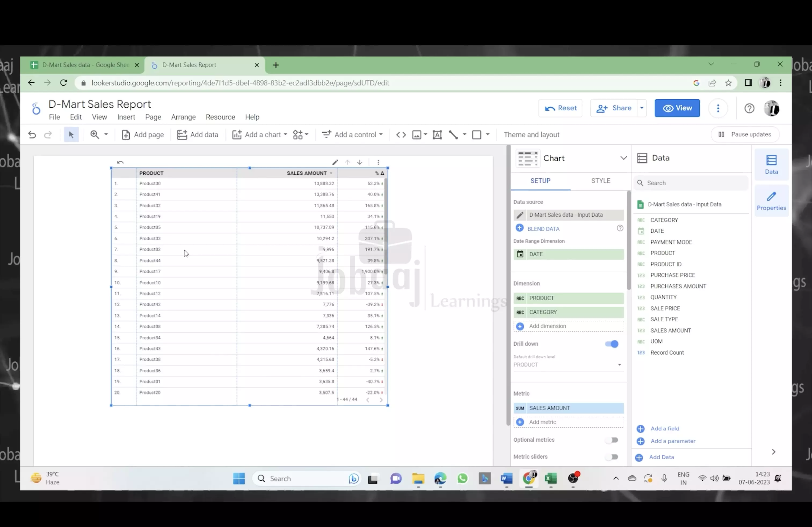The width and height of the screenshot is (812, 527).
Task: Open the three-dot more options menu
Action: [718, 108]
